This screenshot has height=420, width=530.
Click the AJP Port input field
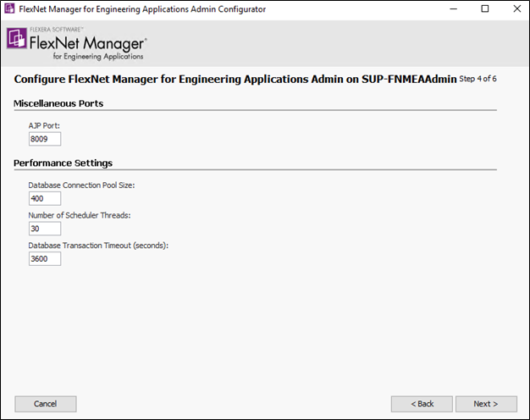pyautogui.click(x=45, y=139)
